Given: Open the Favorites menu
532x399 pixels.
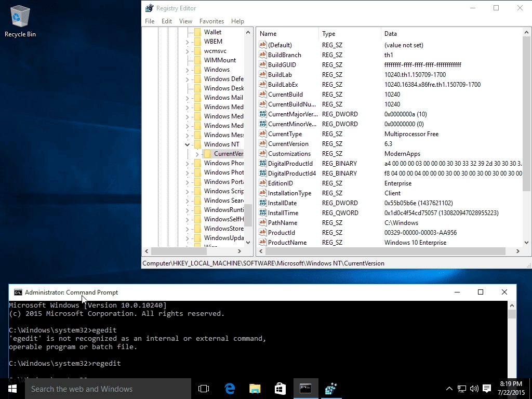Looking at the screenshot, I should [x=212, y=21].
